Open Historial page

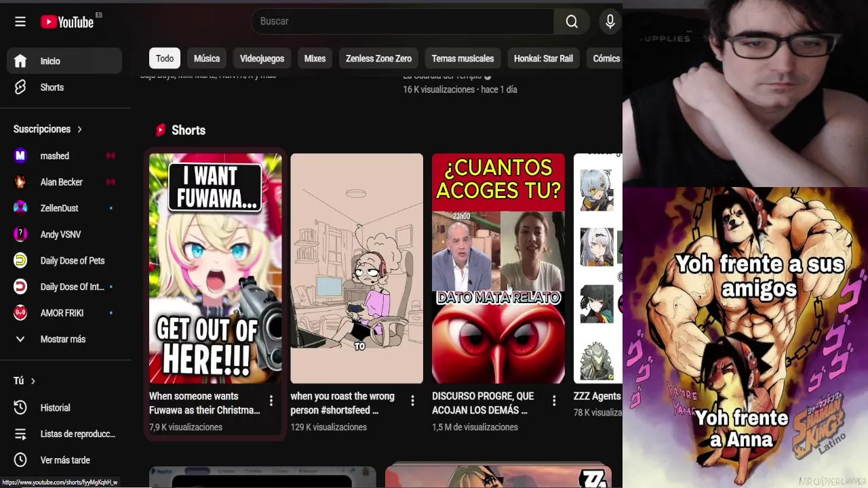pos(64,408)
